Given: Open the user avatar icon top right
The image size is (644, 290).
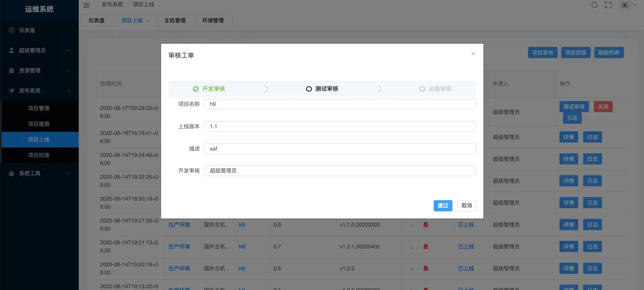Looking at the screenshot, I should 624,5.
